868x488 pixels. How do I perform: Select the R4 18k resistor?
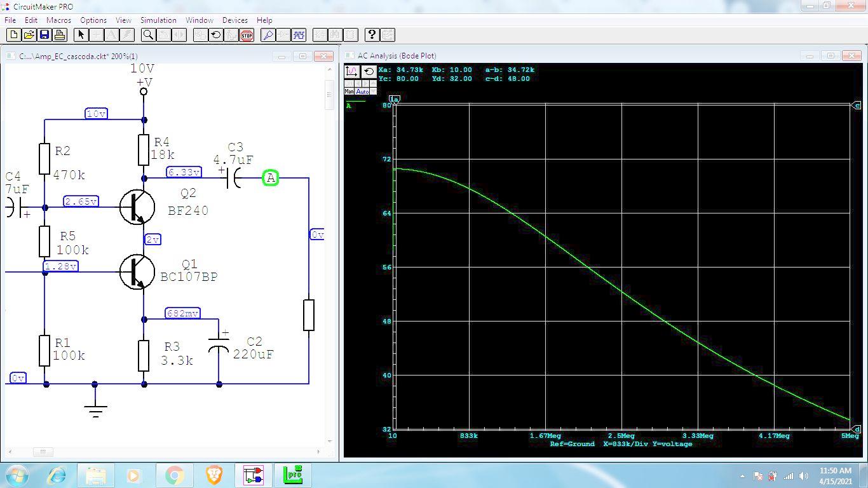pos(144,150)
